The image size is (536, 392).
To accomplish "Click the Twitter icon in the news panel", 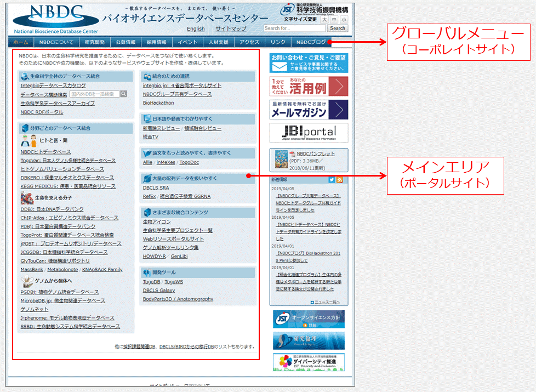I will click(x=332, y=180).
